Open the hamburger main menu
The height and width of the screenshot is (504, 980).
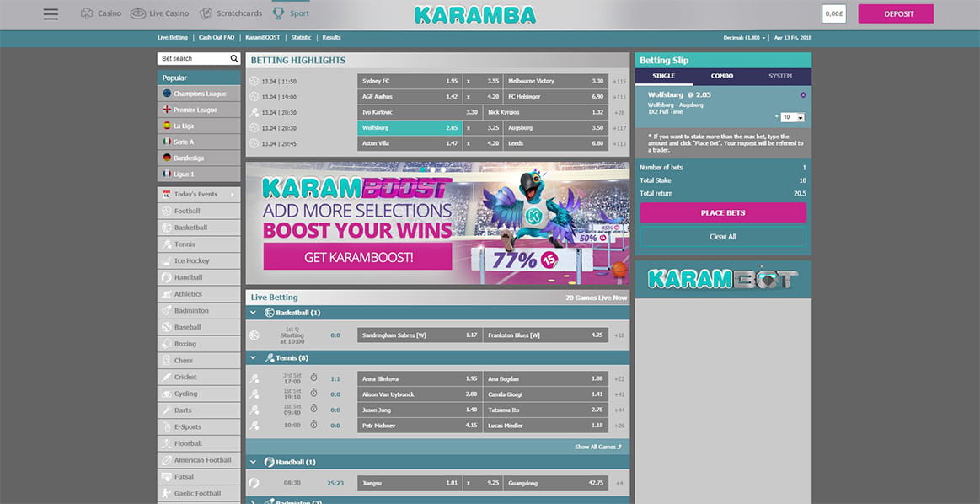51,13
